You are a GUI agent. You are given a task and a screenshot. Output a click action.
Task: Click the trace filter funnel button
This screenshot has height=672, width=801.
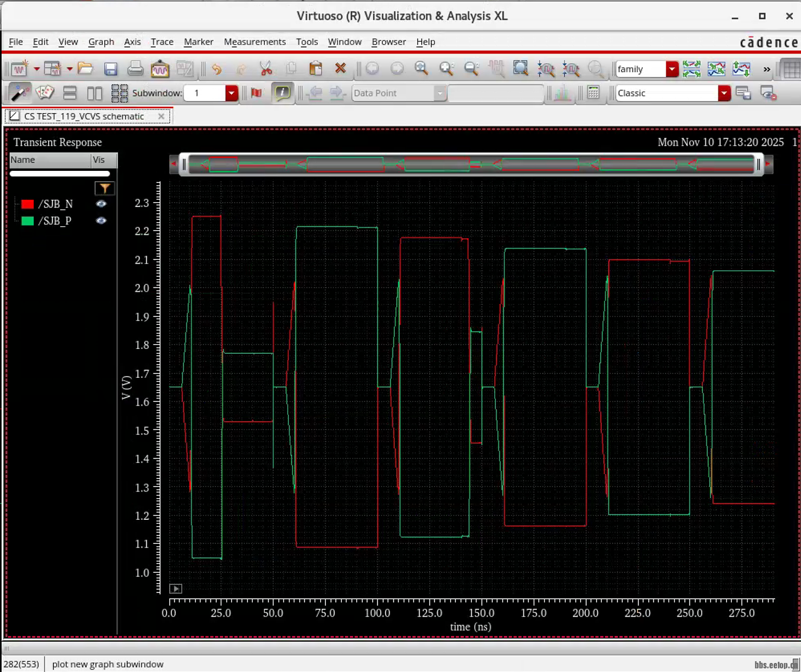tap(105, 188)
